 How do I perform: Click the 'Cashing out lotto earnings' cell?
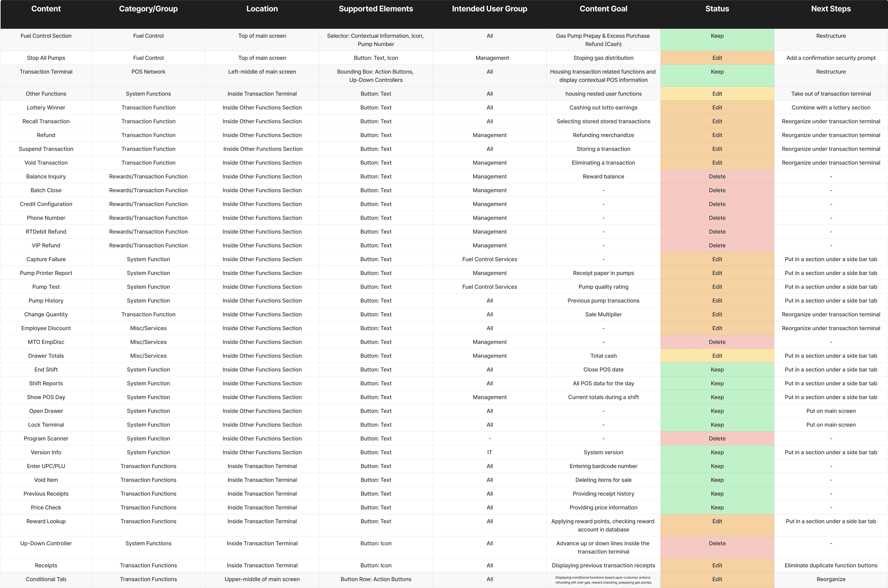click(603, 108)
